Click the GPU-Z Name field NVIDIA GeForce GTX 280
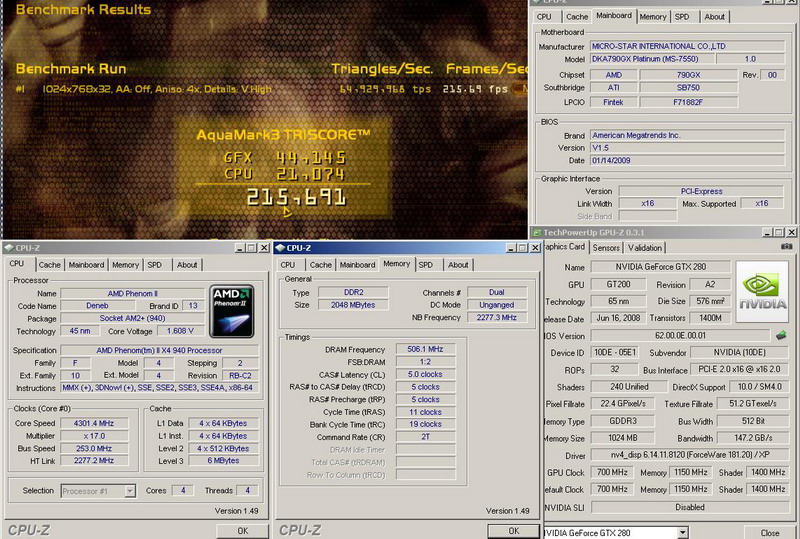The width and height of the screenshot is (800, 539). click(x=661, y=266)
